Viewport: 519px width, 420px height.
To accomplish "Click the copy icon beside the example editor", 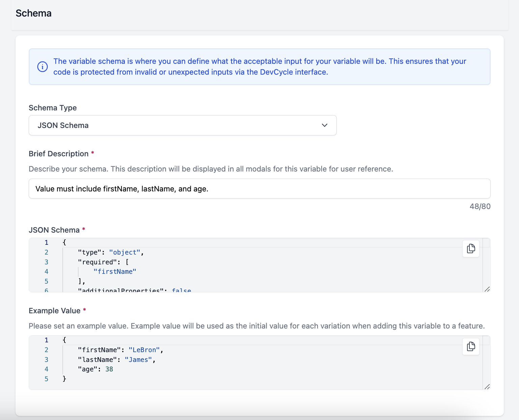I will pos(471,346).
